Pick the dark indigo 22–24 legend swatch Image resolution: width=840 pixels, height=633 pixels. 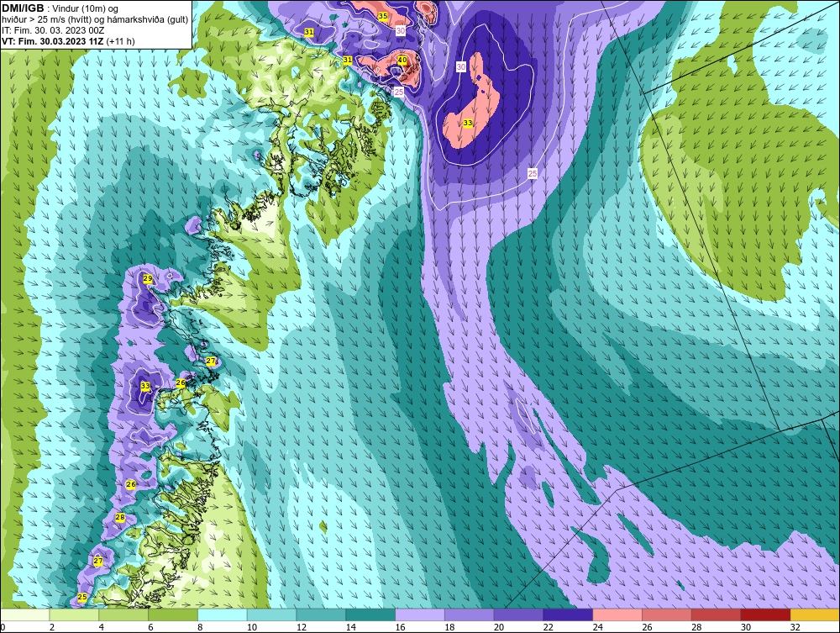[x=568, y=615]
